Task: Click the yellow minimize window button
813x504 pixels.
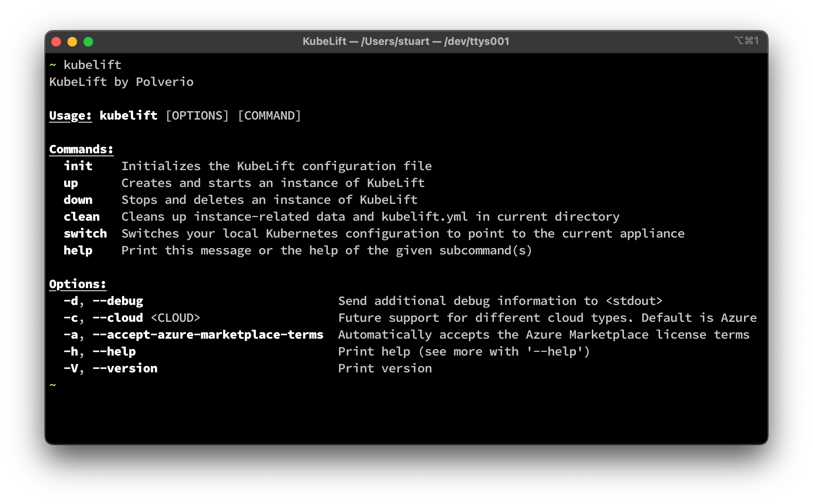Action: (x=72, y=42)
